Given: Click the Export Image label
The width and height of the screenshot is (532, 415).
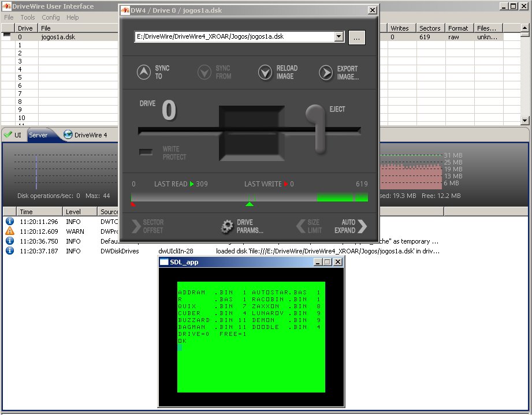Looking at the screenshot, I should click(x=348, y=73).
